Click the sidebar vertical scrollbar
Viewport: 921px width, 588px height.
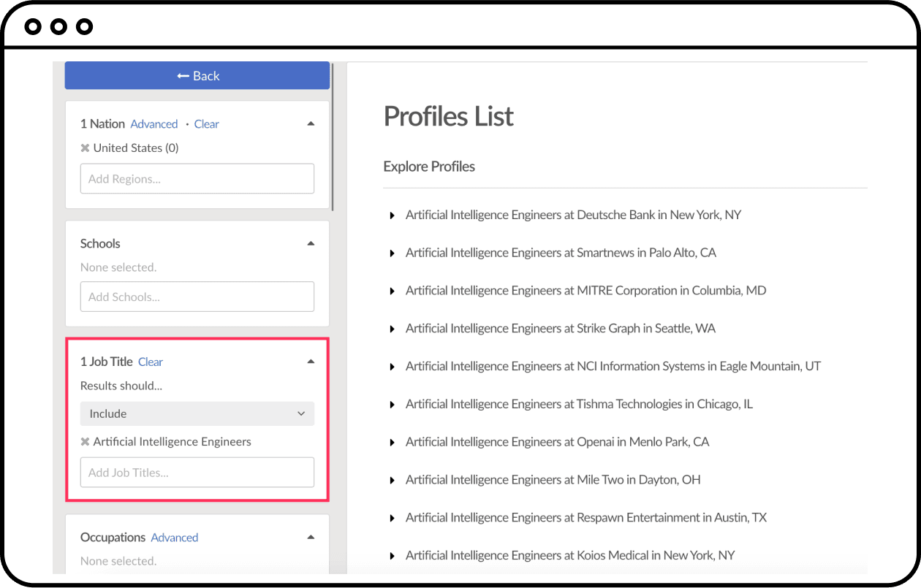pos(333,137)
